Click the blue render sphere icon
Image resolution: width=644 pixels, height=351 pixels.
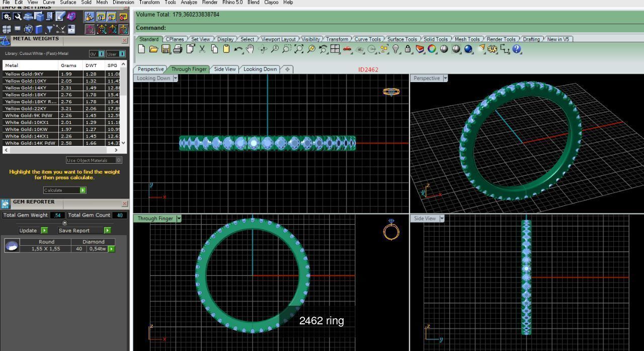click(468, 49)
